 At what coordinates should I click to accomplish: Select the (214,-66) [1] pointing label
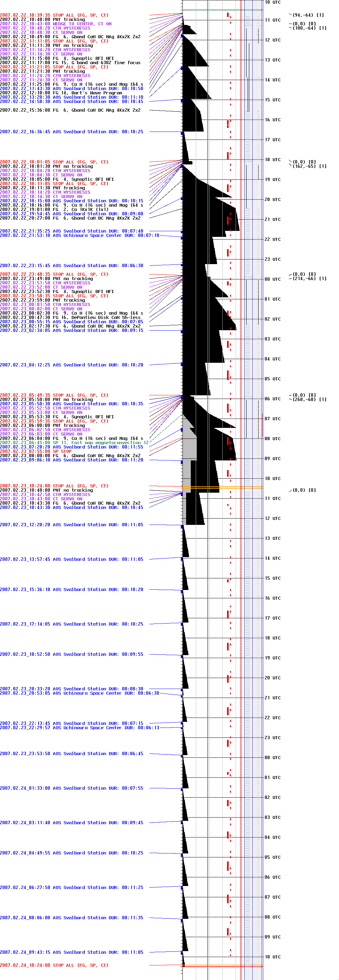click(x=309, y=279)
